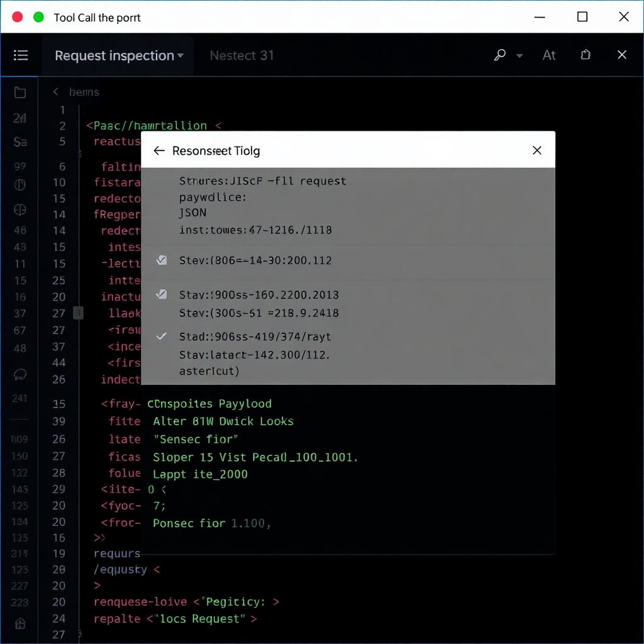This screenshot has height=644, width=644.
Task: Minimize the Tool Call the porrt window
Action: [x=539, y=17]
